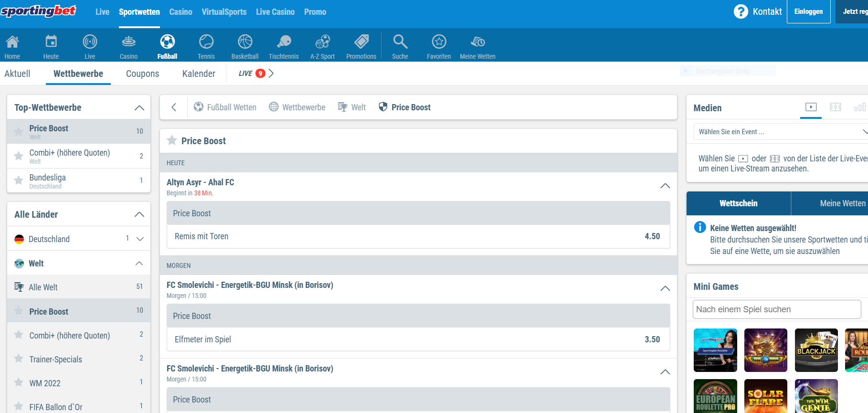Image resolution: width=868 pixels, height=413 pixels.
Task: Favorite Price Boost in the Welt list
Action: [19, 310]
